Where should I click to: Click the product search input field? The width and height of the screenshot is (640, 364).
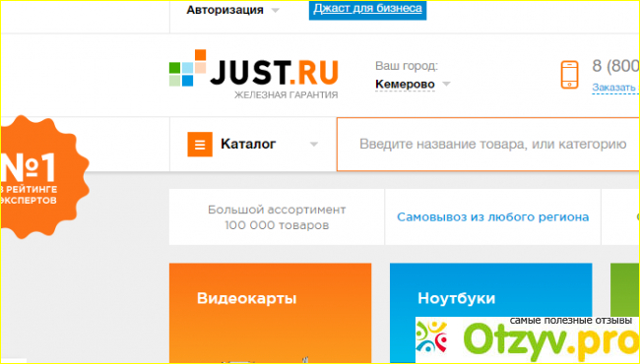488,145
